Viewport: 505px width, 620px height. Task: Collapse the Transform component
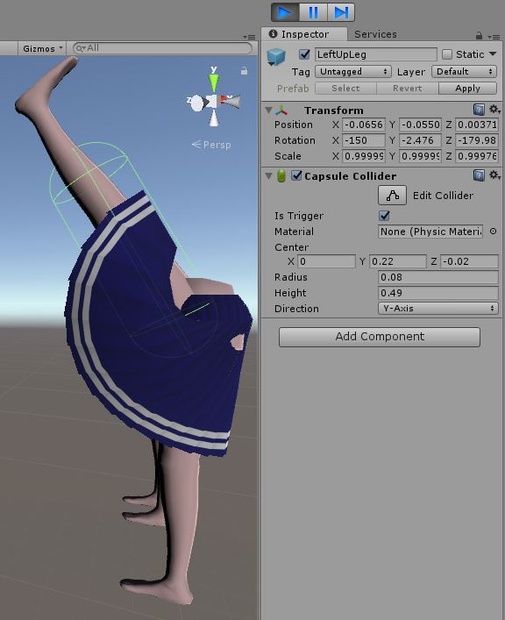click(x=269, y=110)
